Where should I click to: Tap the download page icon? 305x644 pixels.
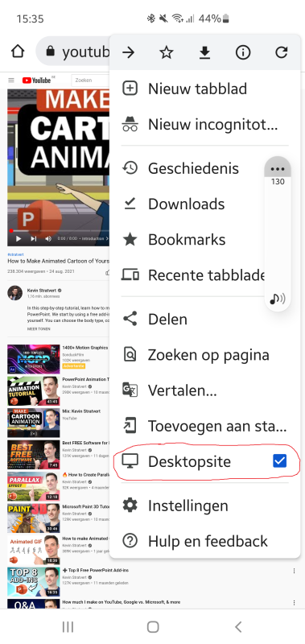pyautogui.click(x=204, y=52)
